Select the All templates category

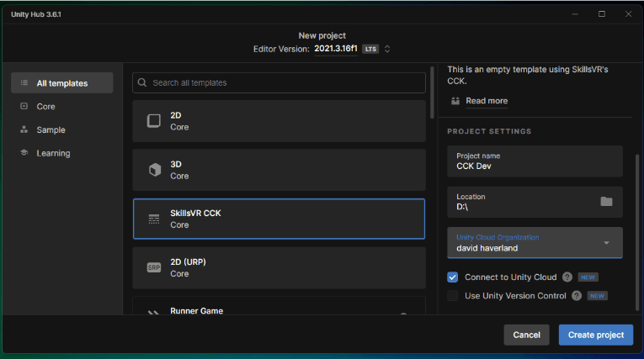[x=62, y=83]
